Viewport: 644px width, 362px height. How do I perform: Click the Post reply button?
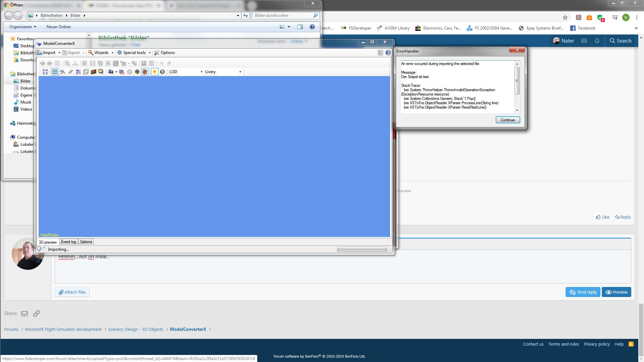click(583, 292)
